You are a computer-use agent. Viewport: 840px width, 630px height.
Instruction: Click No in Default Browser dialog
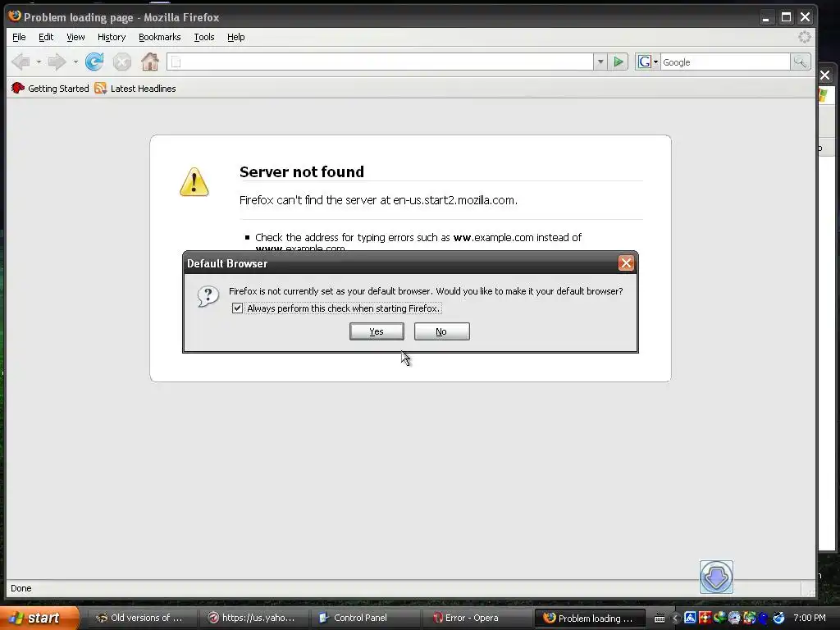[441, 331]
